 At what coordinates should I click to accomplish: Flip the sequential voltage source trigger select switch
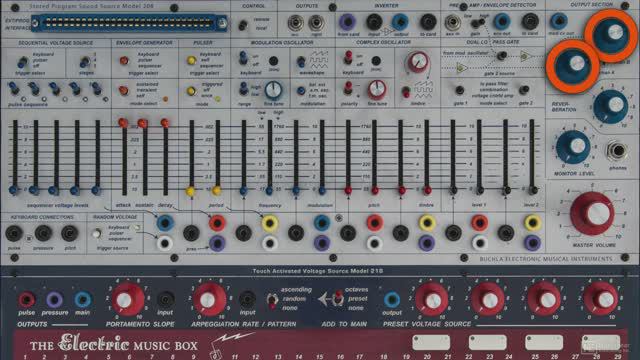click(x=23, y=62)
